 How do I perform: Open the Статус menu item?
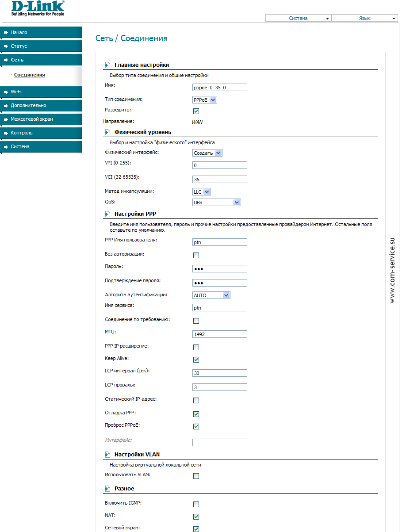(41, 46)
